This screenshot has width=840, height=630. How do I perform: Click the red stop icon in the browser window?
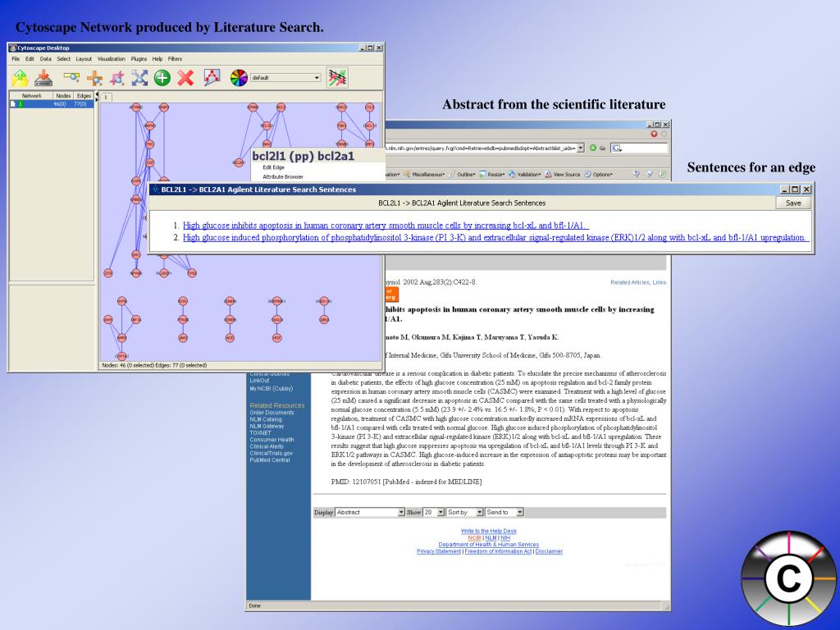point(654,134)
